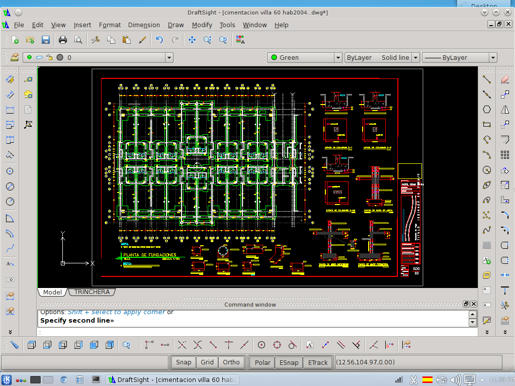
Task: Click the Undo arrow icon
Action: pyautogui.click(x=159, y=40)
